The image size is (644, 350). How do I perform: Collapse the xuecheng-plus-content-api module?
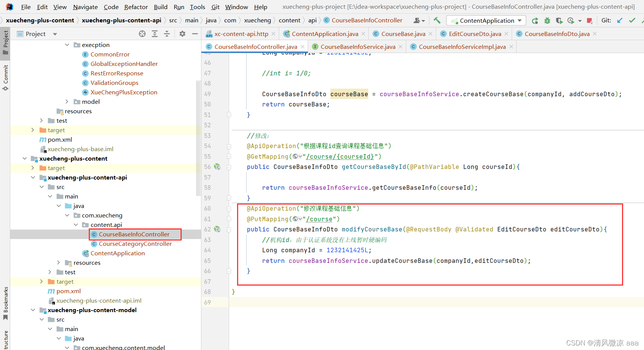tap(33, 177)
